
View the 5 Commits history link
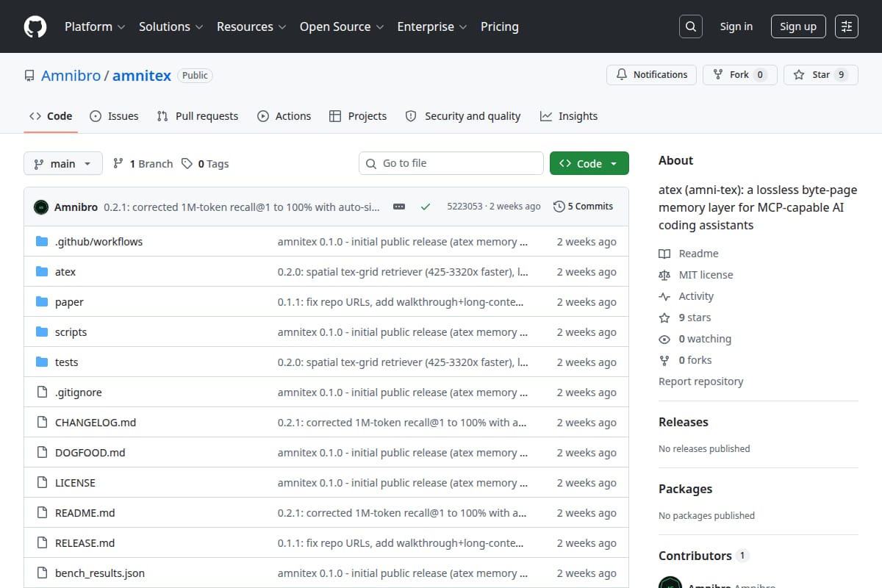click(584, 207)
